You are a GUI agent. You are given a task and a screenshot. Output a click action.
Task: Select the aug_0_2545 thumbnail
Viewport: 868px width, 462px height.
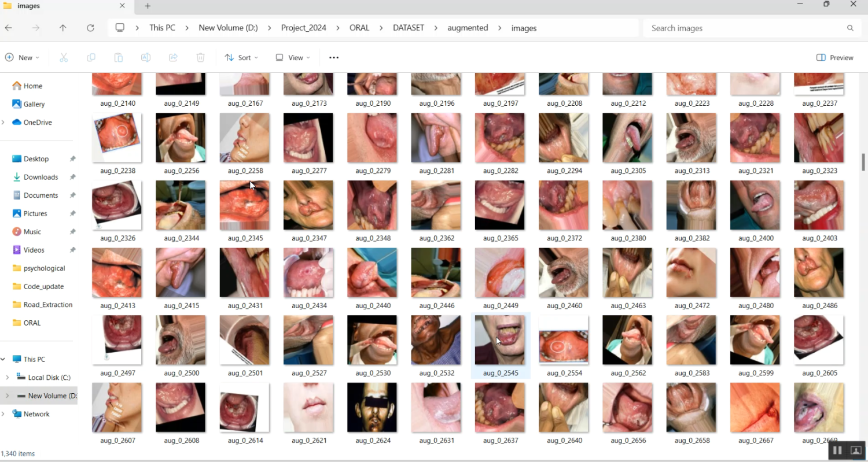[x=500, y=340]
